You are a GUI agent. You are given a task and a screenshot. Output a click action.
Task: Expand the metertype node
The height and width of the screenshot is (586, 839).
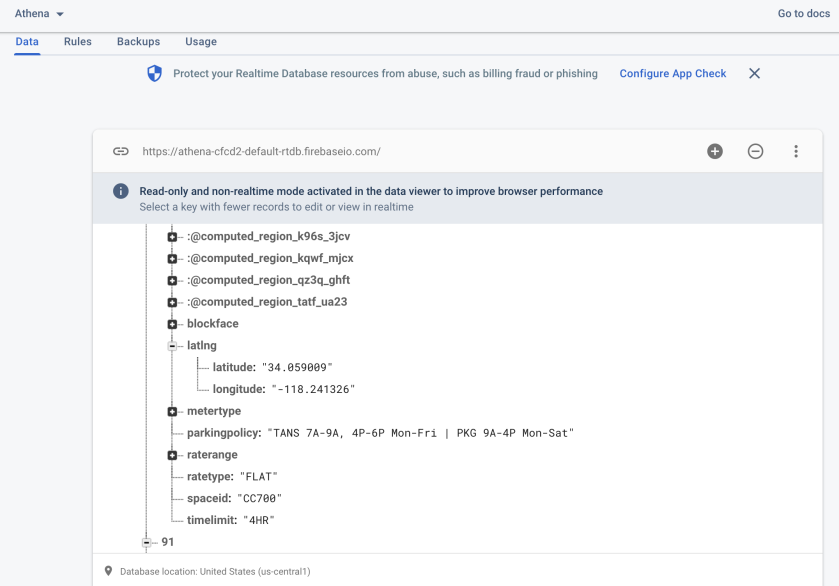172,412
